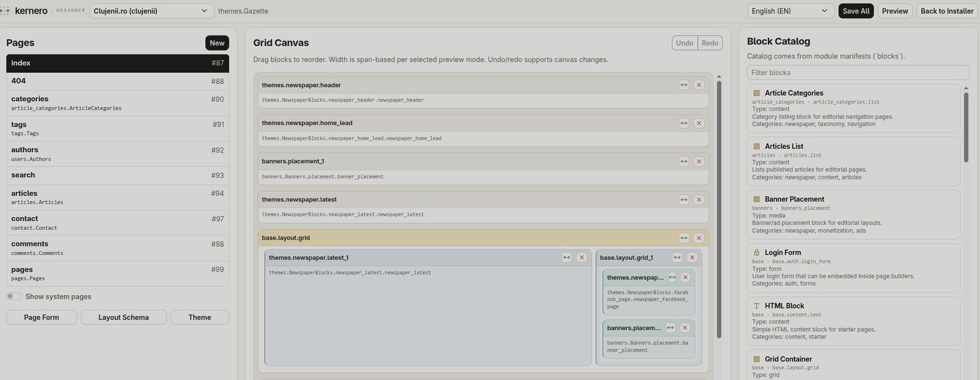Open the Layout Schema tab
This screenshot has height=380, width=980.
[124, 317]
